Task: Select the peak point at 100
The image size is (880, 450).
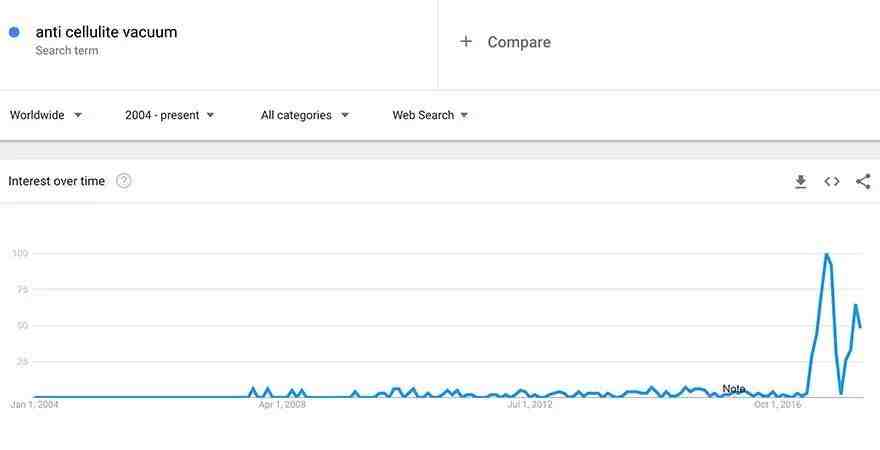Action: 826,254
